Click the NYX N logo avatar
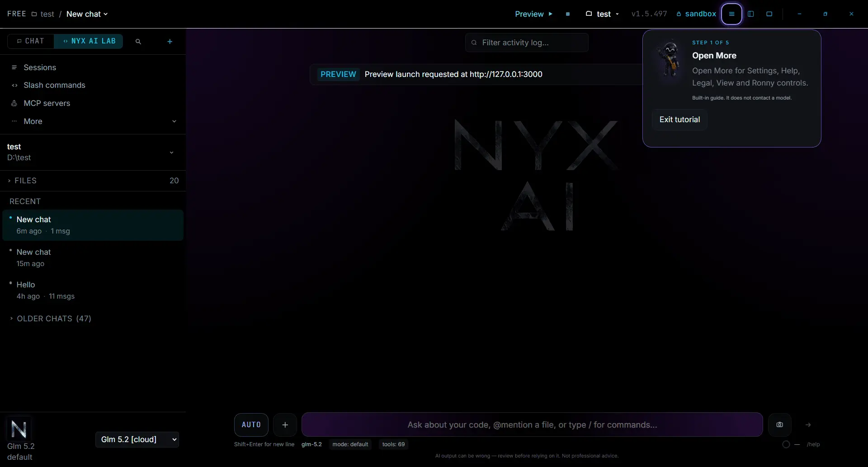868x467 pixels. coord(19,429)
